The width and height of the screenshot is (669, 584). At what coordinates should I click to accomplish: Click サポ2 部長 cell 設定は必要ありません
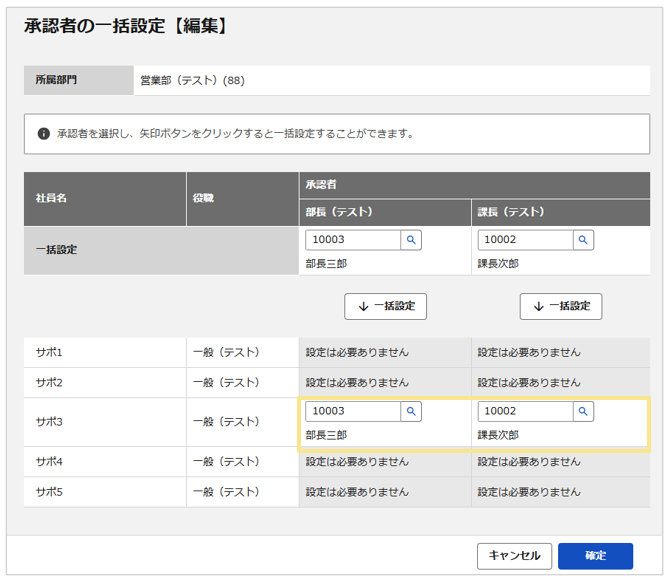[357, 383]
